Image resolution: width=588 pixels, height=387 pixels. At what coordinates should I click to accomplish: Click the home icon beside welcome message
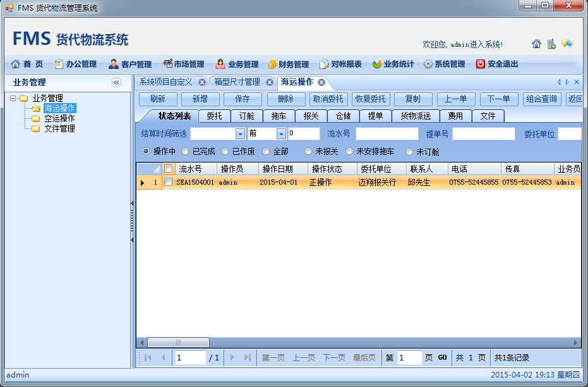[x=536, y=44]
